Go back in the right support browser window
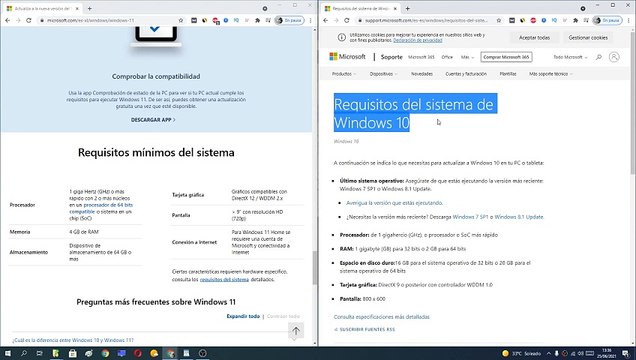Viewport: 636px width, 360px height. tap(325, 20)
